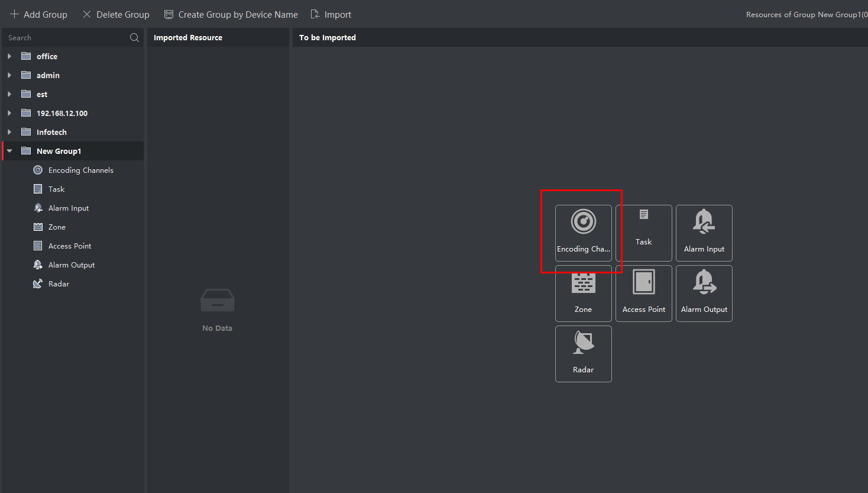868x493 pixels.
Task: Expand the Infotech group
Action: [x=9, y=132]
